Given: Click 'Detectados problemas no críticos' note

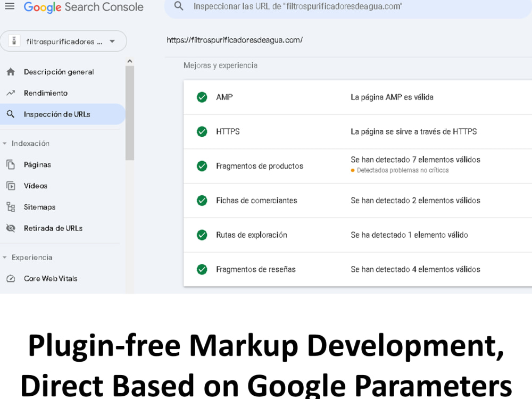Looking at the screenshot, I should point(403,170).
